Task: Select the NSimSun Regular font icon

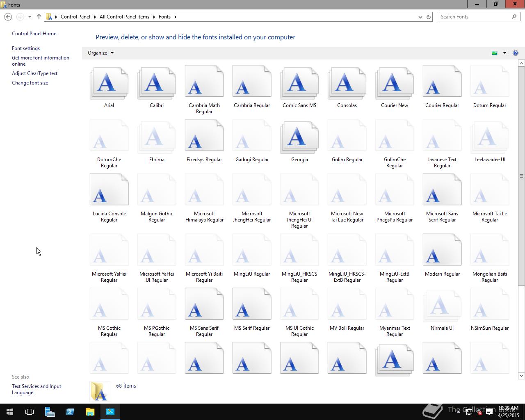Action: tap(490, 304)
